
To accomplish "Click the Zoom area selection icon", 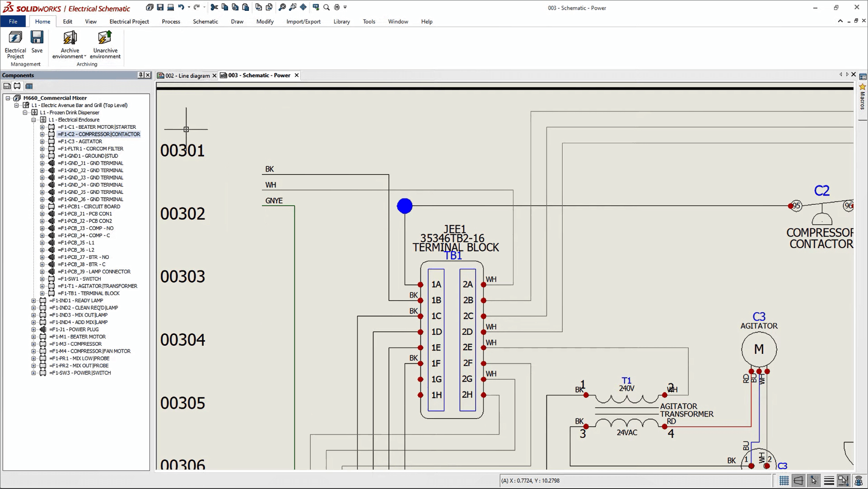I will tap(293, 7).
